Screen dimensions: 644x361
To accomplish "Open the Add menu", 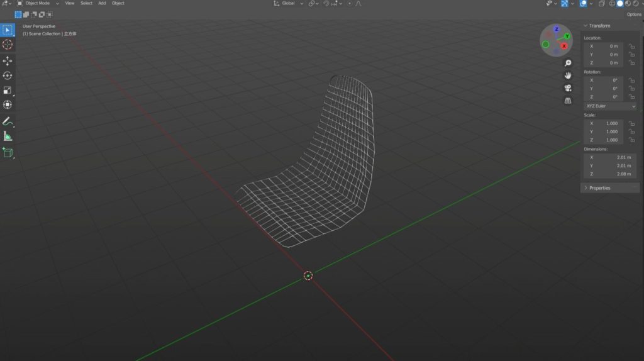I will [102, 3].
